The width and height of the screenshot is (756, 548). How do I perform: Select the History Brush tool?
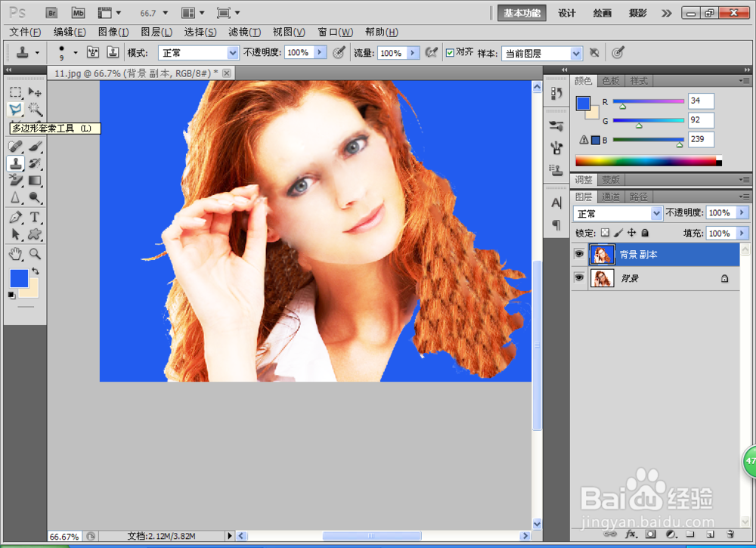(34, 163)
